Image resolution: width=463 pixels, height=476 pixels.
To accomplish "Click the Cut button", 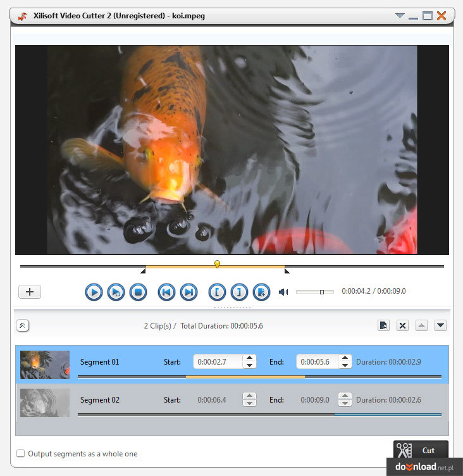I will [x=421, y=450].
